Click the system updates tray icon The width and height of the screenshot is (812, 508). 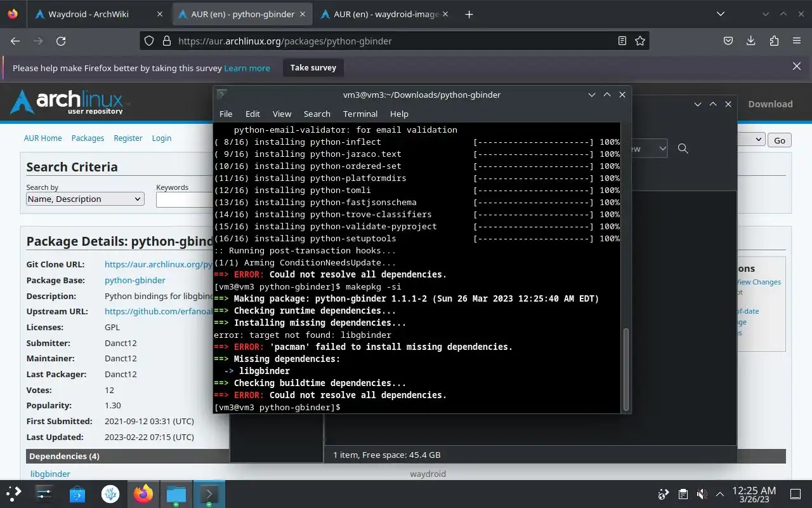coord(664,494)
